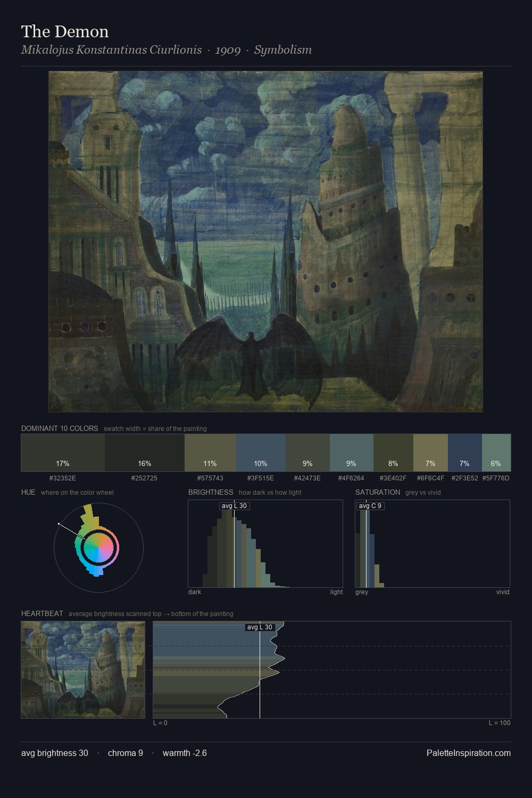Click the brightness histogram chart
Image resolution: width=532 pixels, height=798 pixels.
click(x=265, y=544)
